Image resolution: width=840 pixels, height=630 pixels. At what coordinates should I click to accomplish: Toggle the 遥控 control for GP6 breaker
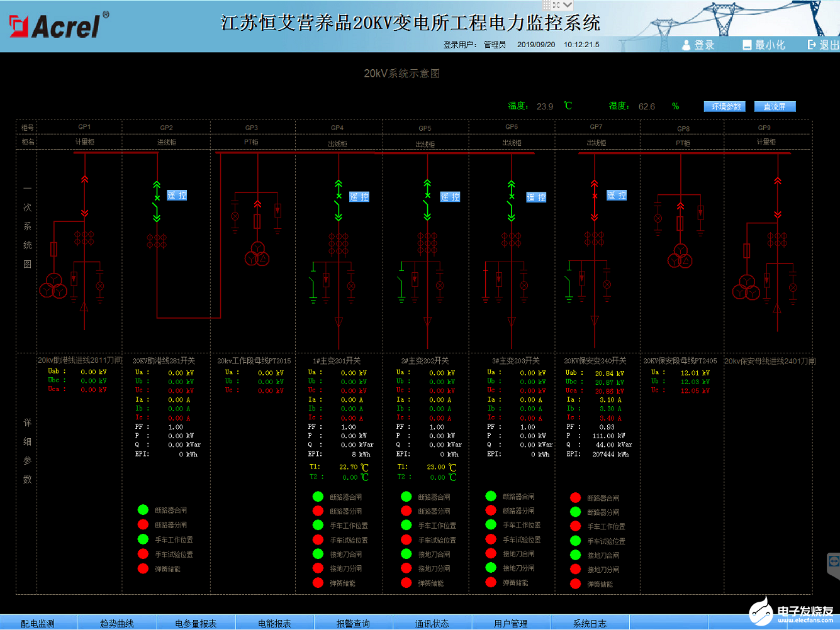[x=536, y=197]
